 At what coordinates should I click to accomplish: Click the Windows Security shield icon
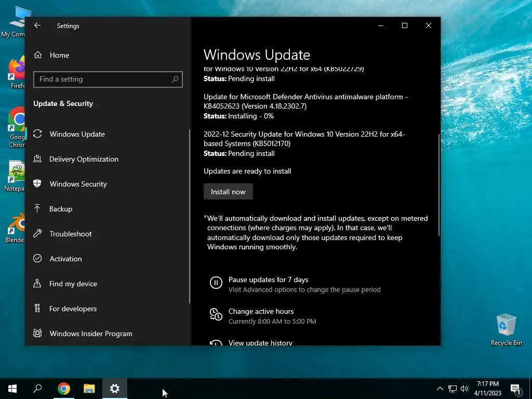pyautogui.click(x=37, y=183)
